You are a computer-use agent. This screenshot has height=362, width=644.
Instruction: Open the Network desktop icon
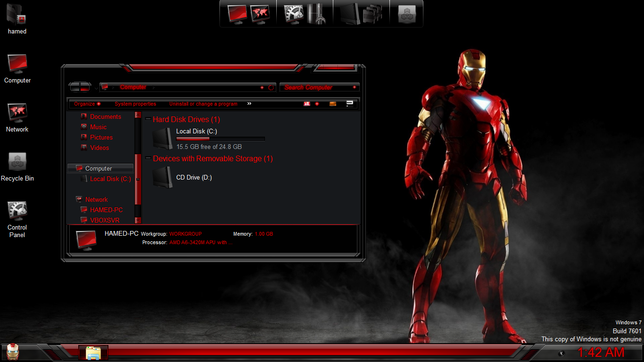tap(17, 117)
